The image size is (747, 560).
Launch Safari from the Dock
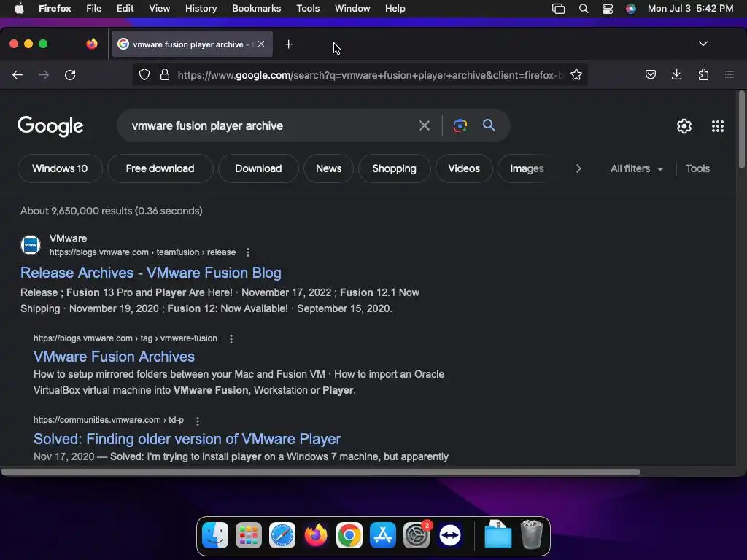282,535
